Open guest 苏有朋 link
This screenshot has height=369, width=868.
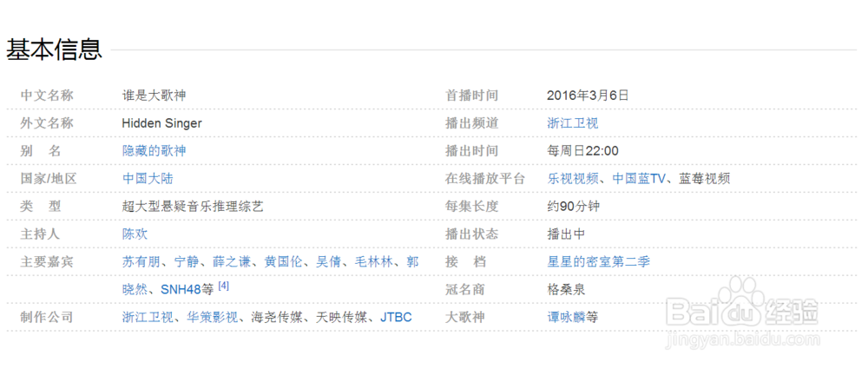coord(141,261)
